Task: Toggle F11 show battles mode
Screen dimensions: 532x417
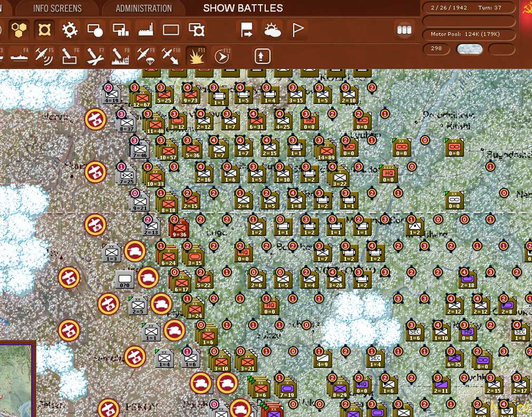Action: 197,56
